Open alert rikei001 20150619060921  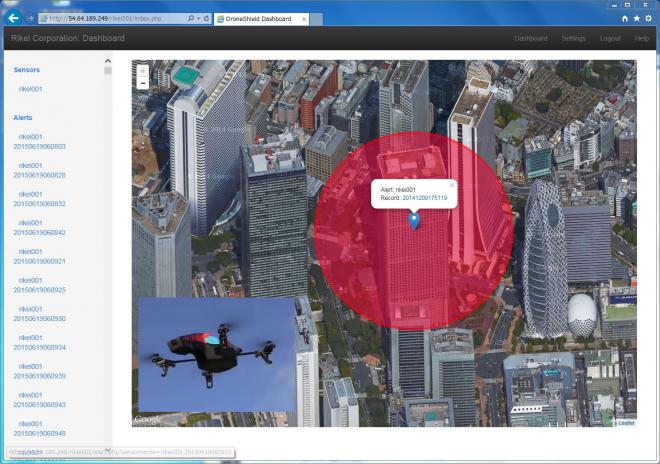(39, 256)
